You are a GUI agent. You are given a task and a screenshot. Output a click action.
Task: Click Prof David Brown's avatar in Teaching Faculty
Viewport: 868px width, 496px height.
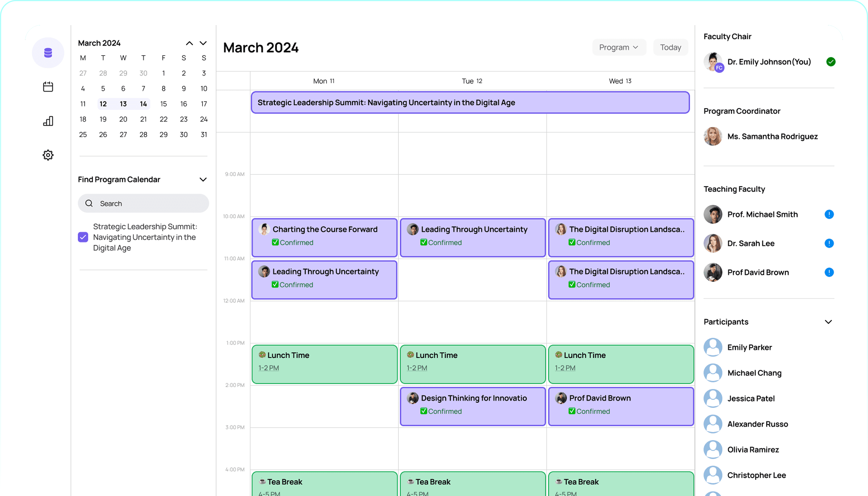pyautogui.click(x=713, y=272)
